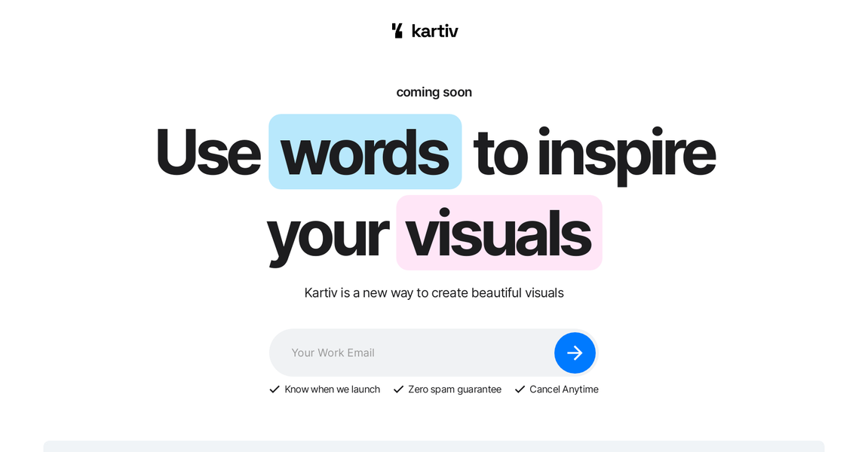Screen dimensions: 868x452
Task: Click the gray card section at the bottom
Action: (x=434, y=446)
